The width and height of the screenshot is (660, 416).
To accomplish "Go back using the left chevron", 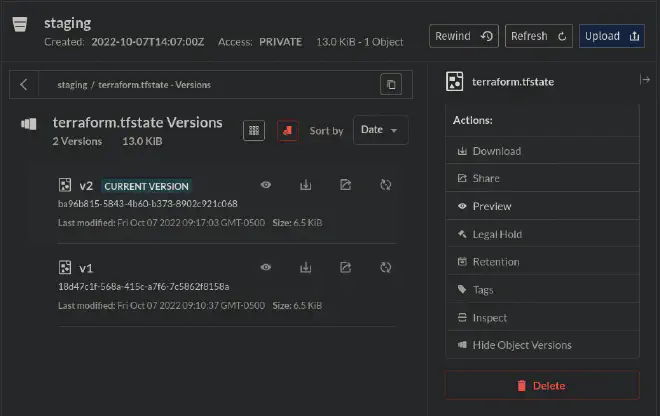I will [24, 85].
